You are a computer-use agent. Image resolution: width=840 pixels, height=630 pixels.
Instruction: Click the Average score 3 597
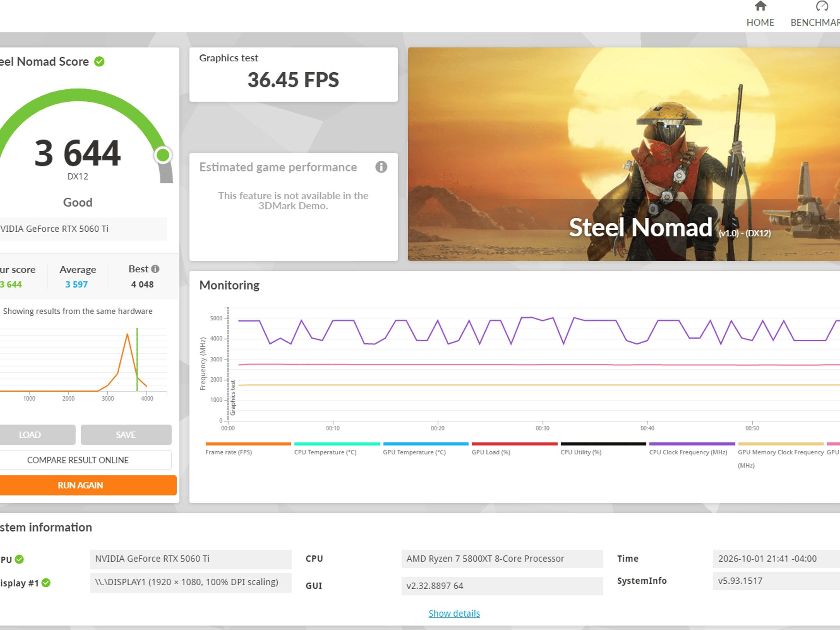coord(77,284)
